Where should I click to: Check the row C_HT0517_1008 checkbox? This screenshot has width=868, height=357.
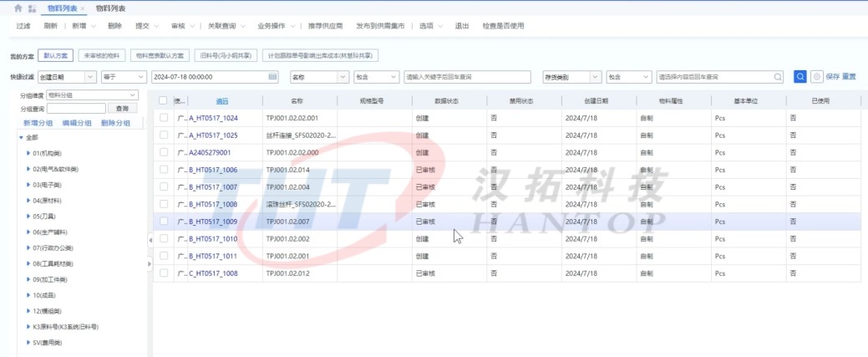(x=164, y=273)
